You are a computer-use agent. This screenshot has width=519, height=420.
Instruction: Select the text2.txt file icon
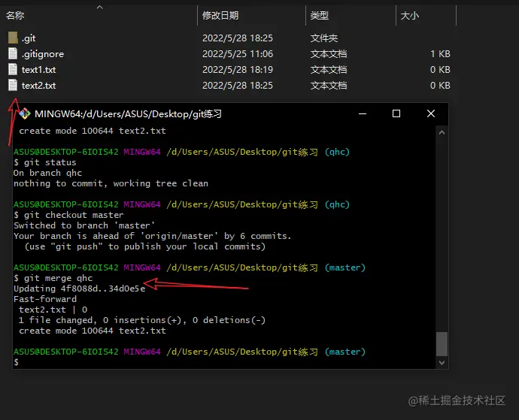click(13, 86)
